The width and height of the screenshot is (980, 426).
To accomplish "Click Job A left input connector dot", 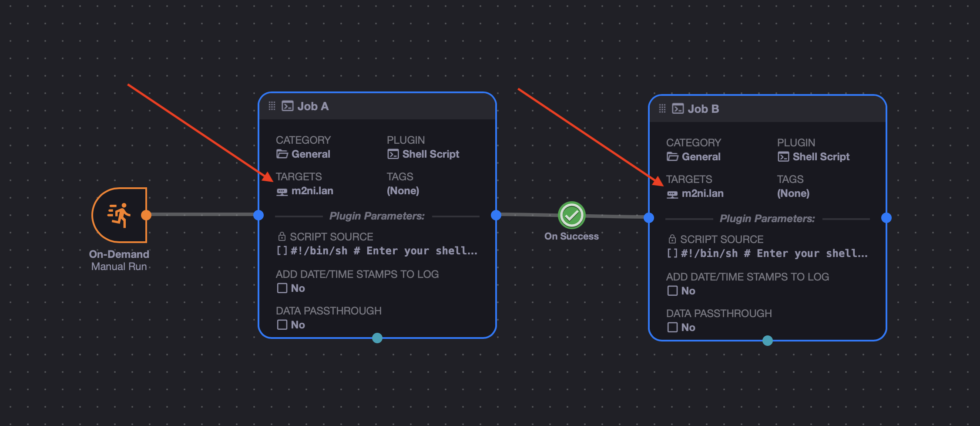I will click(258, 215).
